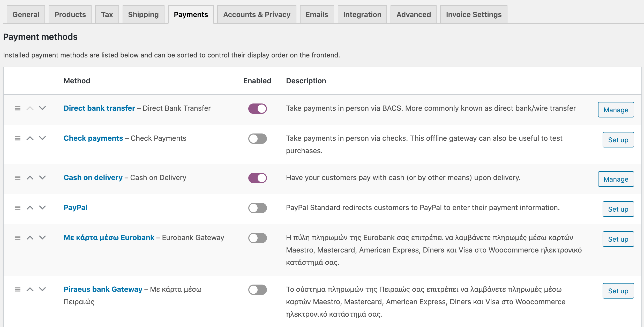Click Set up for PayPal
Viewport: 644px width, 327px height.
point(618,209)
